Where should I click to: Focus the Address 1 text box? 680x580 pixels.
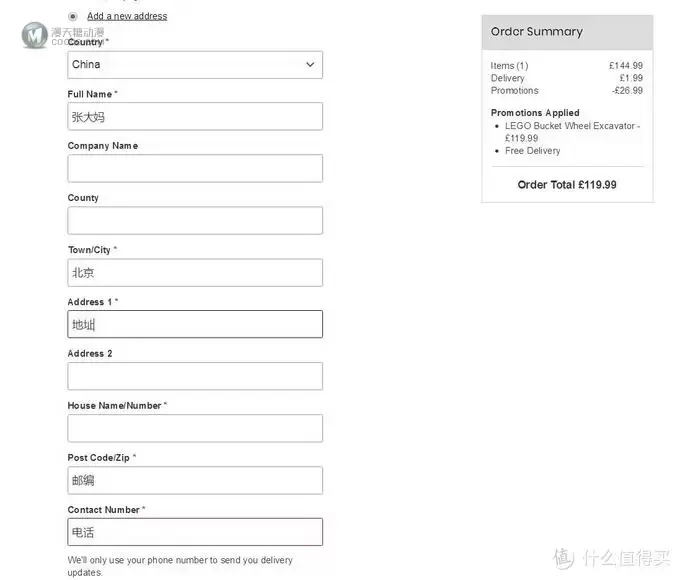[195, 324]
